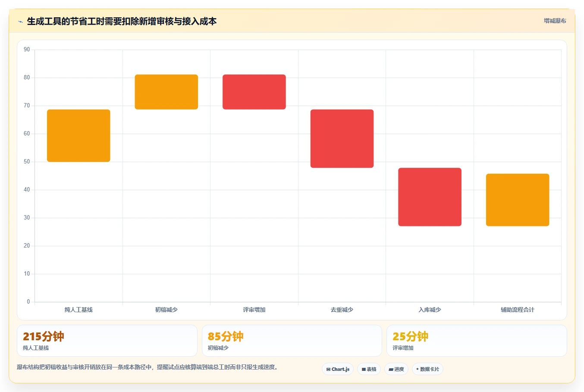Click the x-axis label 辅助流程合计

tap(518, 310)
